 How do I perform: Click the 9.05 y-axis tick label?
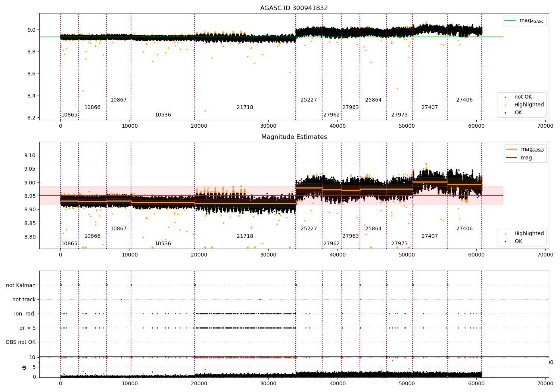(x=30, y=169)
